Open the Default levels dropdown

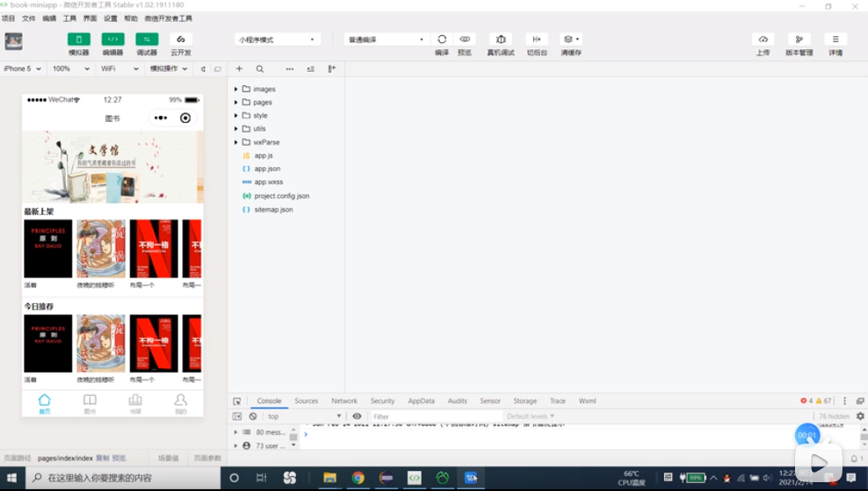(531, 416)
